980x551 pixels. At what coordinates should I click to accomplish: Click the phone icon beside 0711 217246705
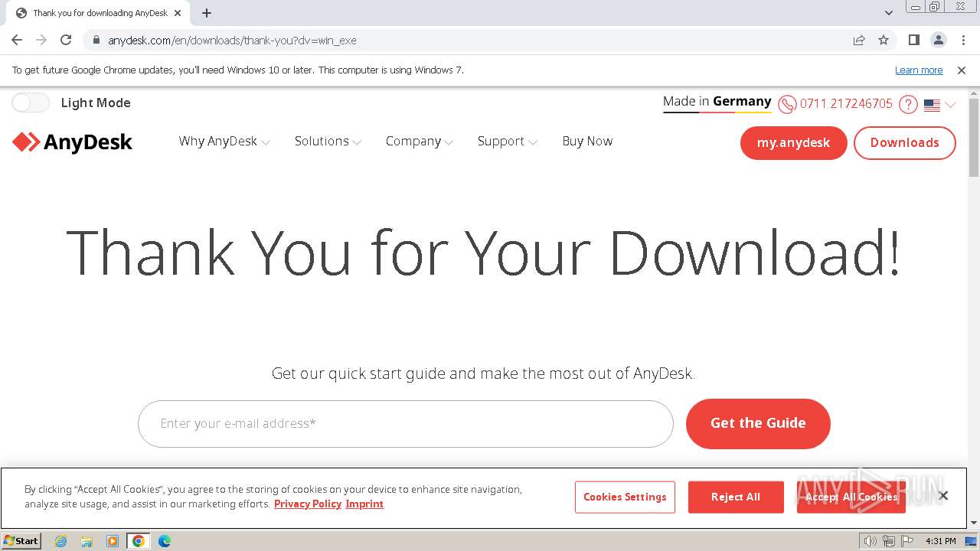pos(787,104)
